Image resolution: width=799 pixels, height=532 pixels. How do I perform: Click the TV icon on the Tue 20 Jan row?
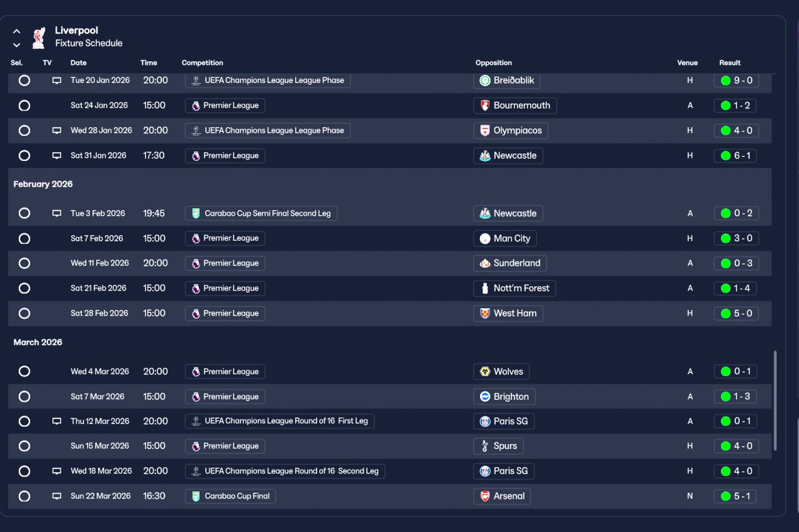click(x=57, y=80)
